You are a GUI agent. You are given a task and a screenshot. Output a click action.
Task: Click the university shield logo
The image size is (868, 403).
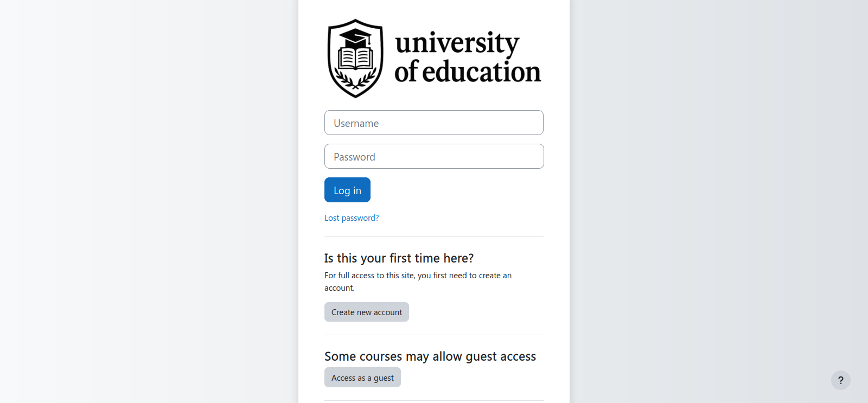click(x=355, y=59)
